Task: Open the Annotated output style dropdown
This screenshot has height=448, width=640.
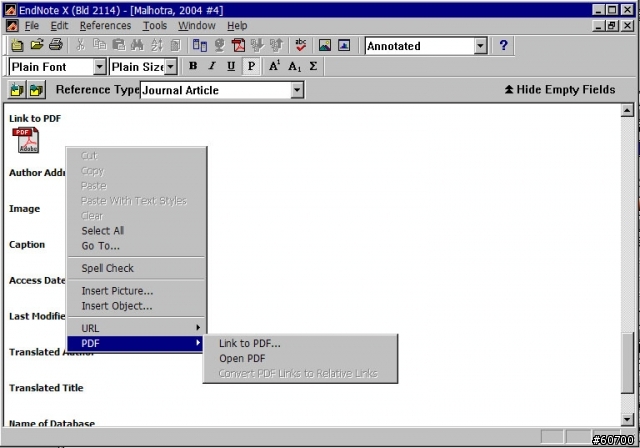Action: click(x=480, y=46)
